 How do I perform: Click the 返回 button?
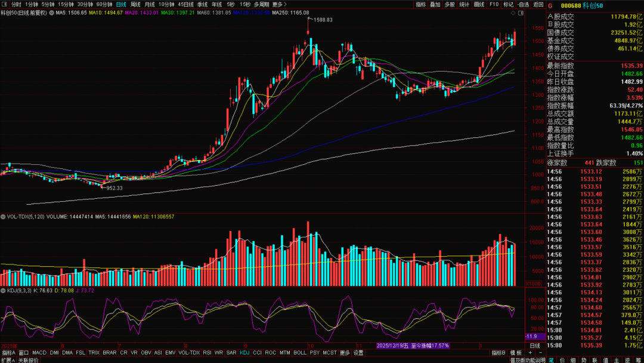(x=538, y=4)
